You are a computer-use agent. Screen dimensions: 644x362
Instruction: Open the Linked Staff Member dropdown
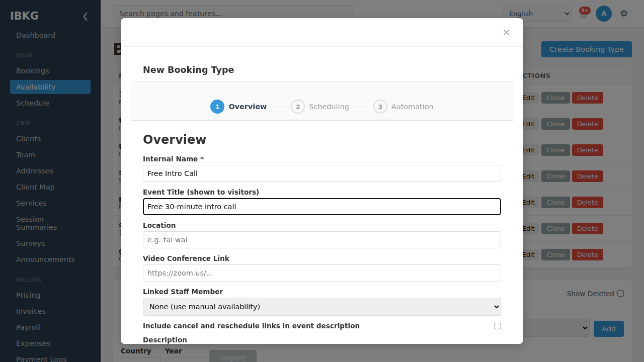pyautogui.click(x=322, y=307)
